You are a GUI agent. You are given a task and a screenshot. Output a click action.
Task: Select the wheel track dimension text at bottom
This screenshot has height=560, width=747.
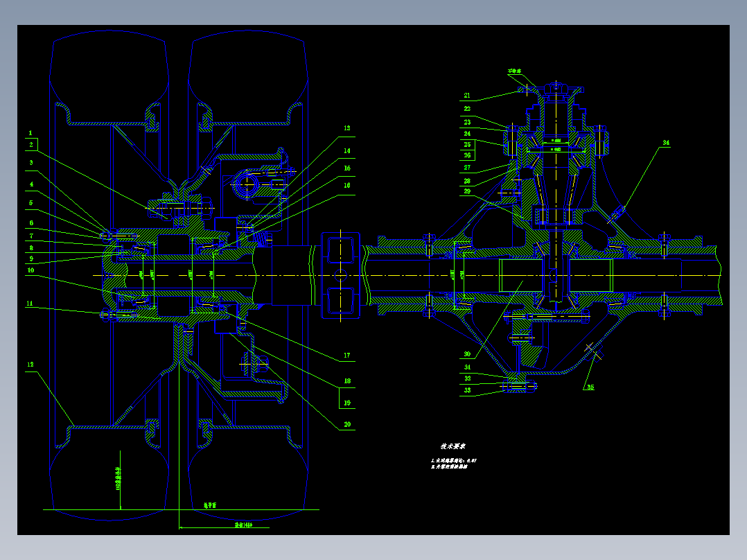pos(243,525)
